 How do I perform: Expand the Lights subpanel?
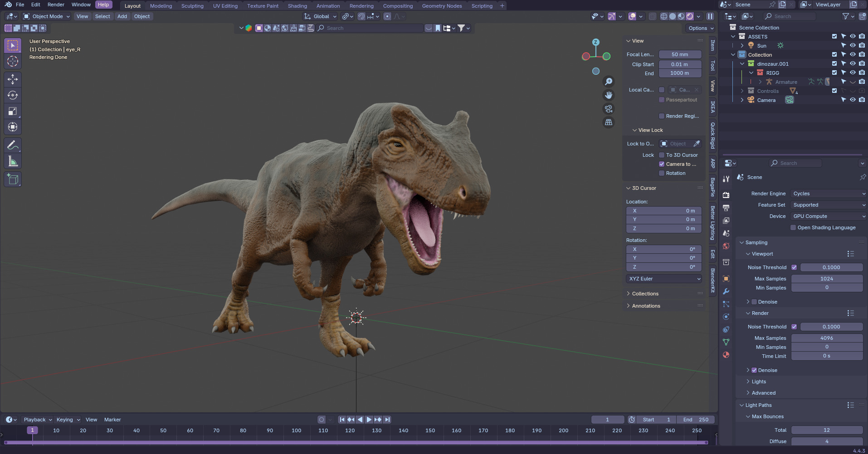click(x=759, y=382)
